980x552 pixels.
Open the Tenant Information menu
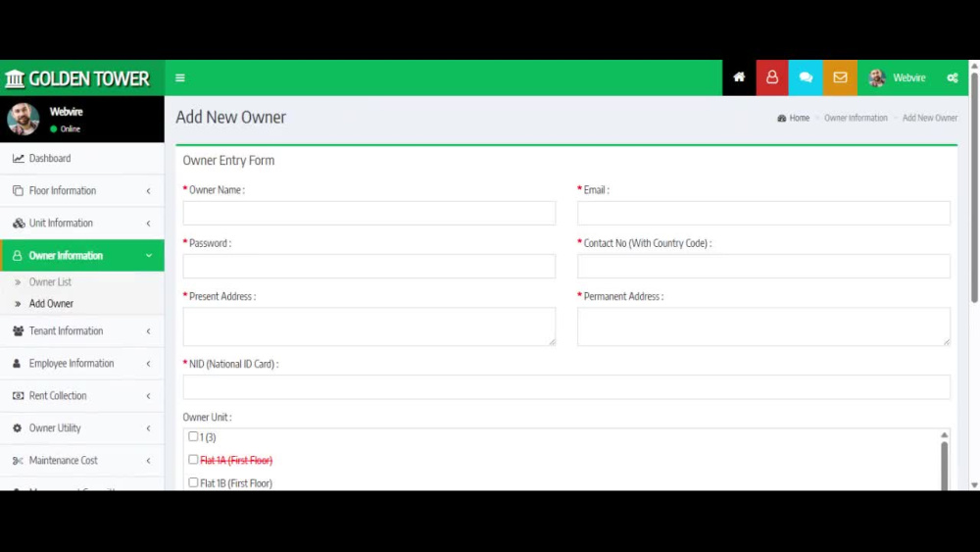click(82, 330)
